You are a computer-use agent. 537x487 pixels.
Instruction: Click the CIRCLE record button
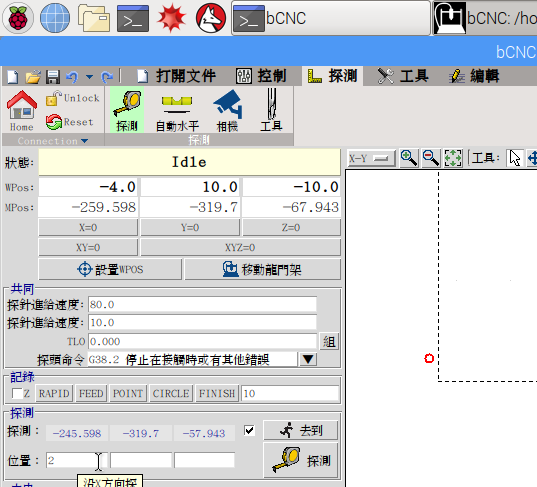click(x=171, y=394)
